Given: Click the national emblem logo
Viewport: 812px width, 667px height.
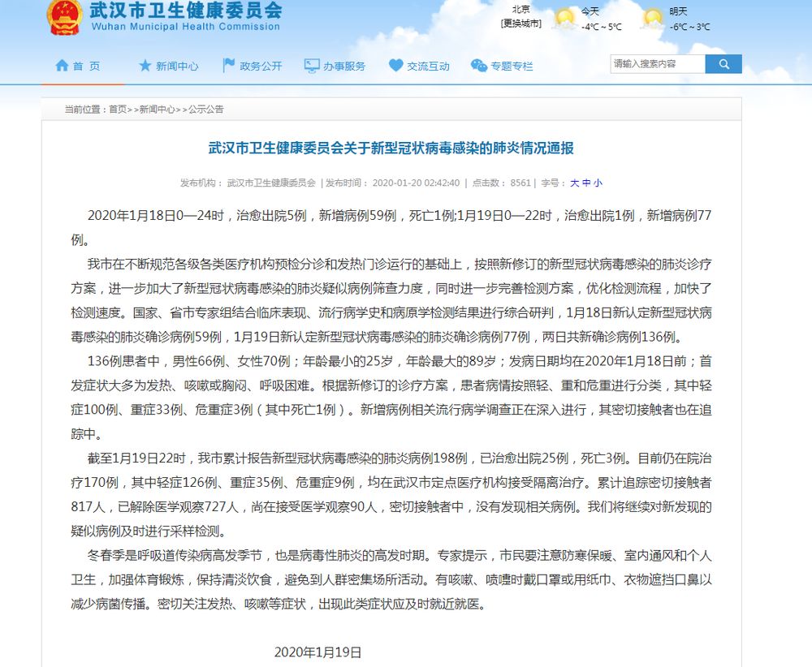Looking at the screenshot, I should (x=63, y=18).
